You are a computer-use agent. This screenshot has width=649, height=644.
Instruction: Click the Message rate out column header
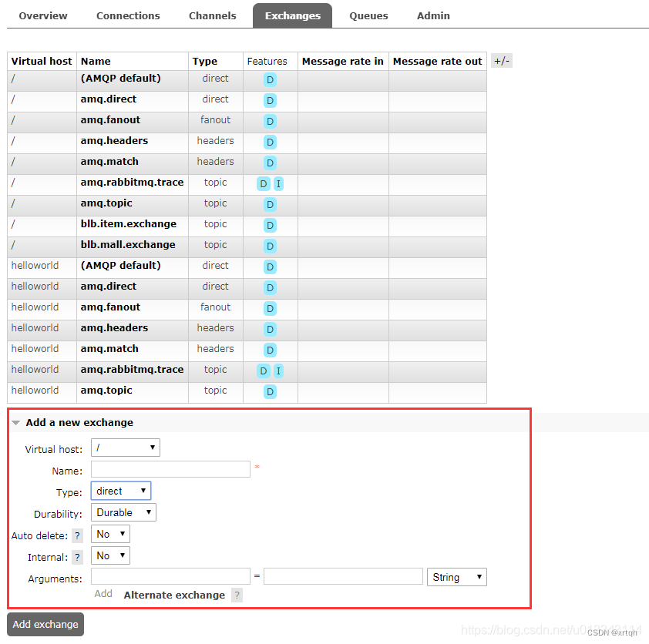(x=438, y=61)
